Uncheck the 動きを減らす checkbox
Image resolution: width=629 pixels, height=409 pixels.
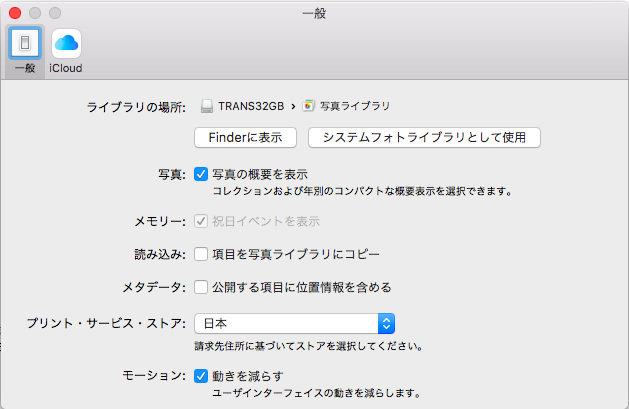(x=201, y=376)
